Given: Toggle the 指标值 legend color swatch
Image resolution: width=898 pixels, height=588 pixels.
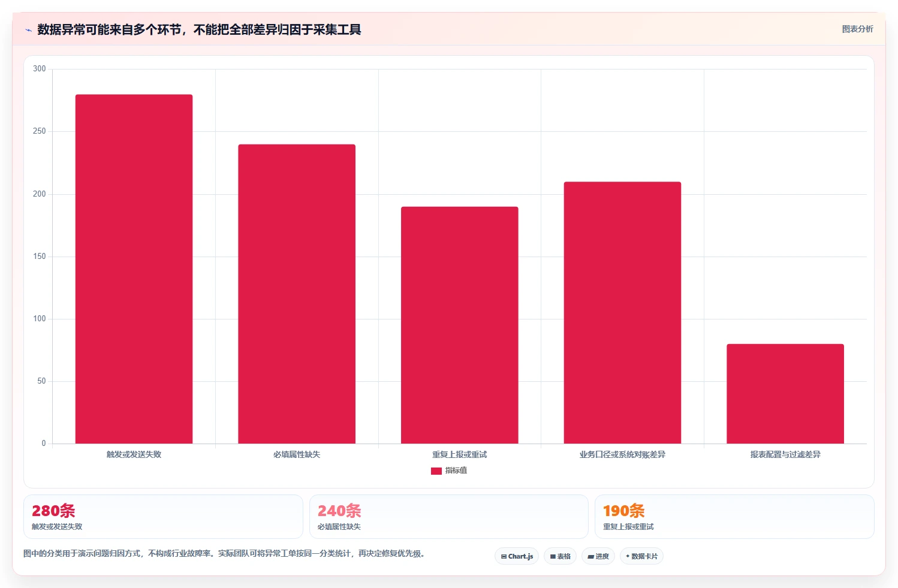Looking at the screenshot, I should coord(436,471).
